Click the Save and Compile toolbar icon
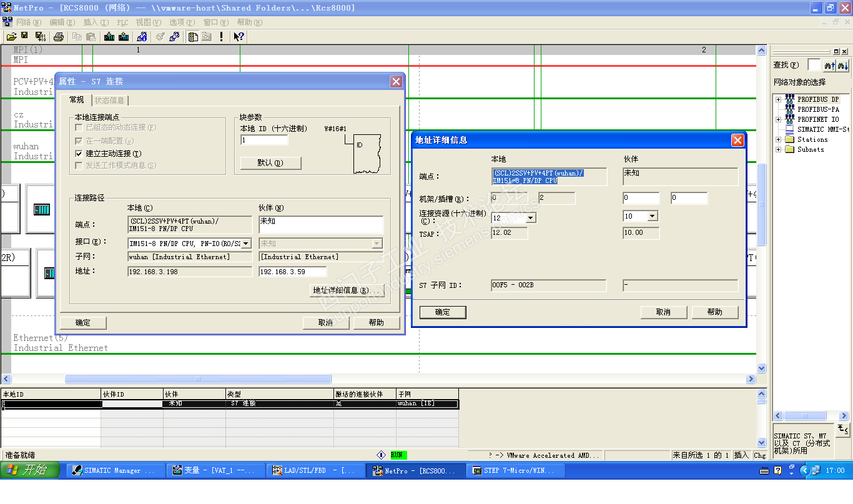This screenshot has height=504, width=853. [x=40, y=37]
